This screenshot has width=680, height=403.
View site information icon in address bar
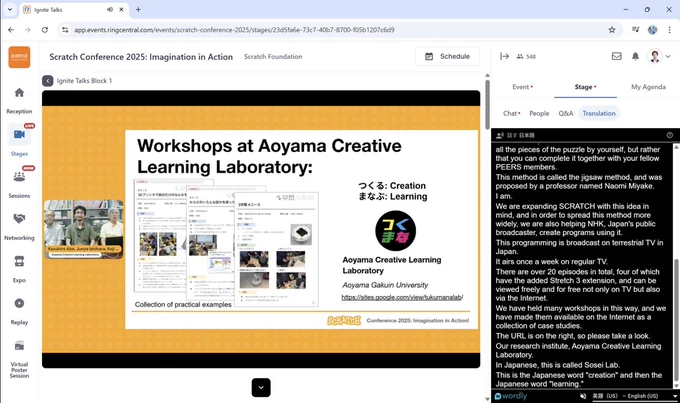65,30
